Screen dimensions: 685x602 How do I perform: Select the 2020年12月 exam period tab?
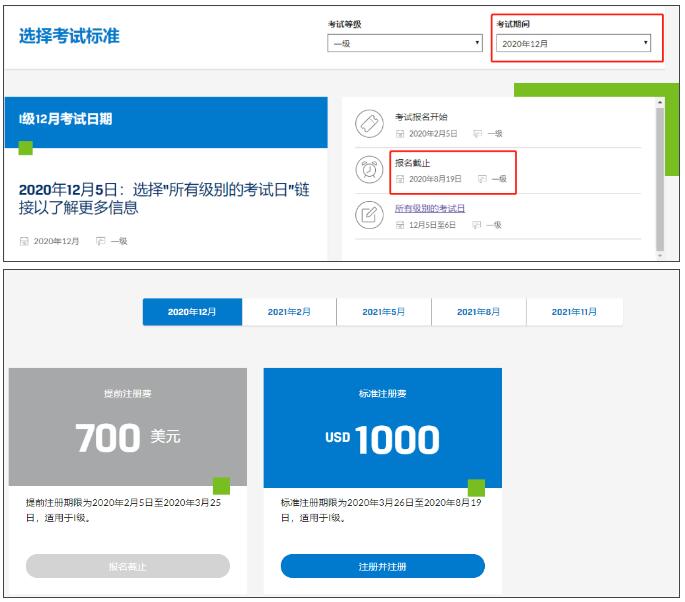click(192, 312)
